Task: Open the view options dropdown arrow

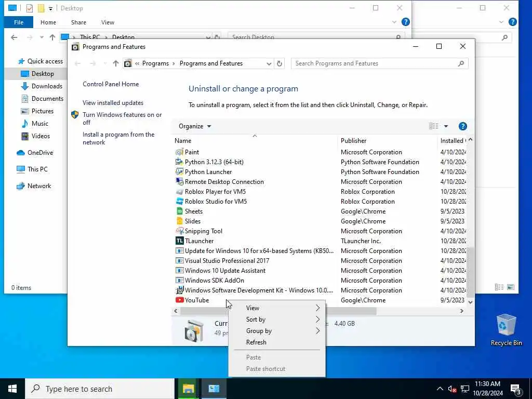Action: [x=446, y=126]
